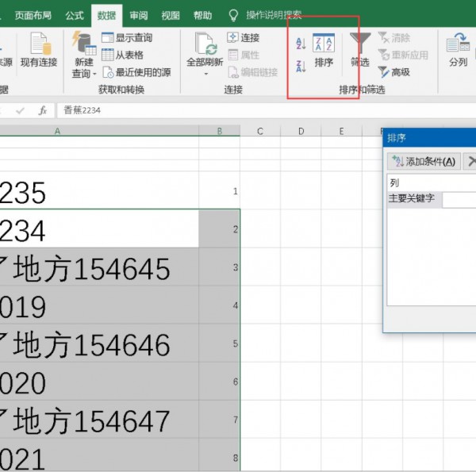Open the Help (帮助) tab

tap(203, 15)
